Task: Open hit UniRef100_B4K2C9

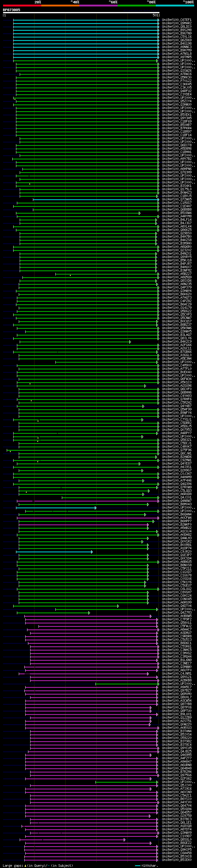Action: coord(177,341)
